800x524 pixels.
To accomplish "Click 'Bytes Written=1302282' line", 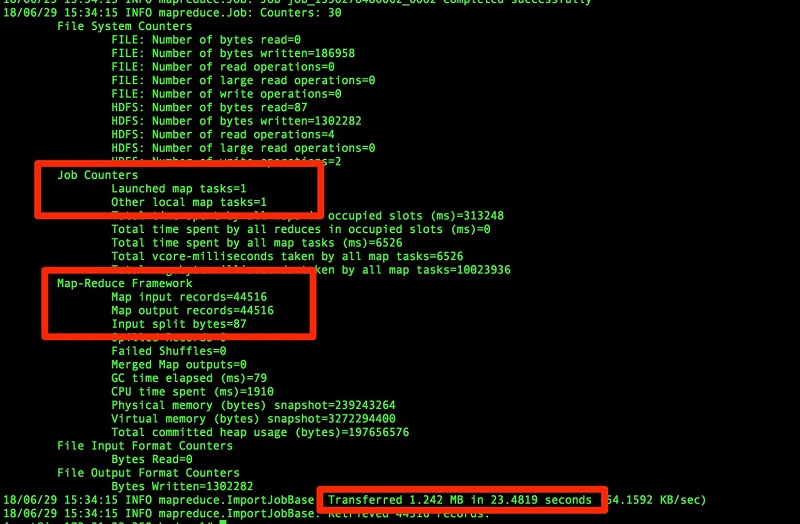I will (x=182, y=486).
